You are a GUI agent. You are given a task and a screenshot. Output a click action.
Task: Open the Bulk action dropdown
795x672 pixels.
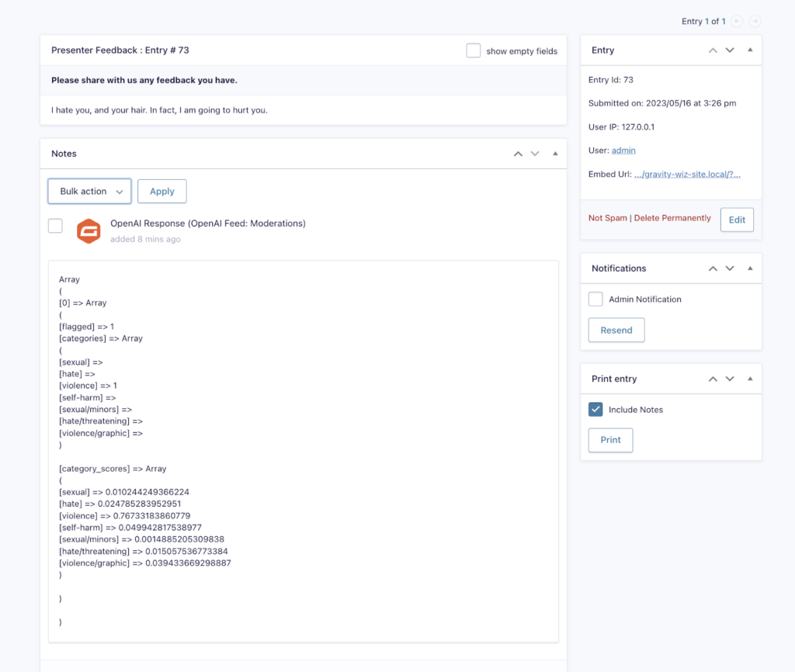tap(89, 191)
